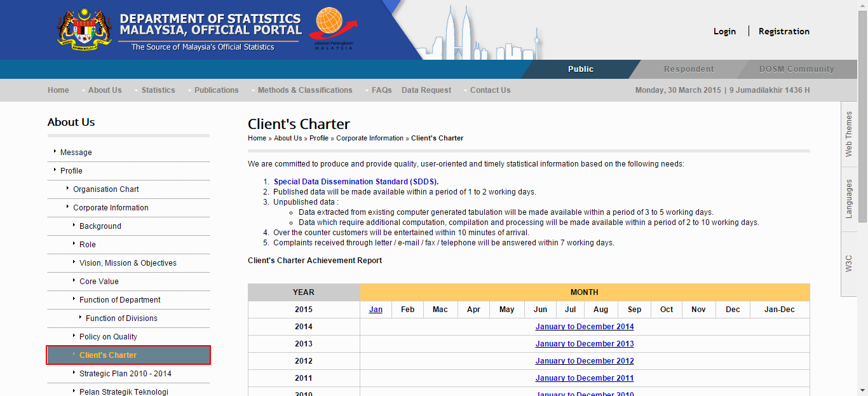Open the Languages side tab

848,199
